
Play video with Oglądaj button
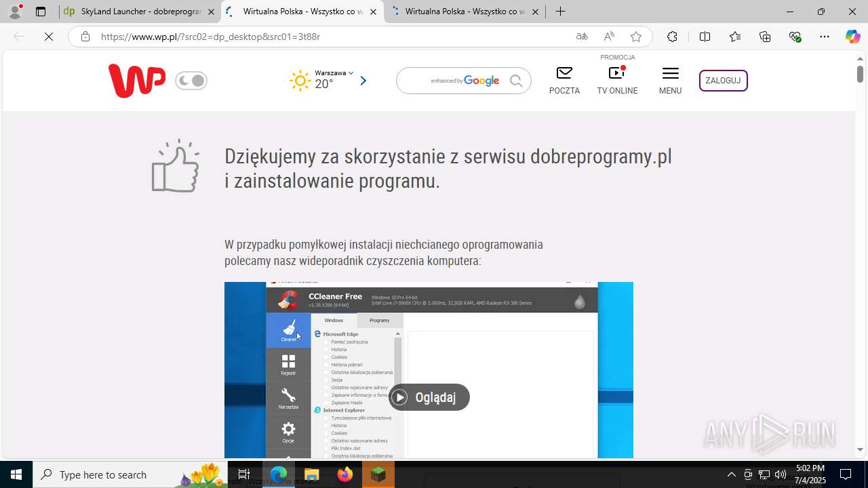point(429,397)
